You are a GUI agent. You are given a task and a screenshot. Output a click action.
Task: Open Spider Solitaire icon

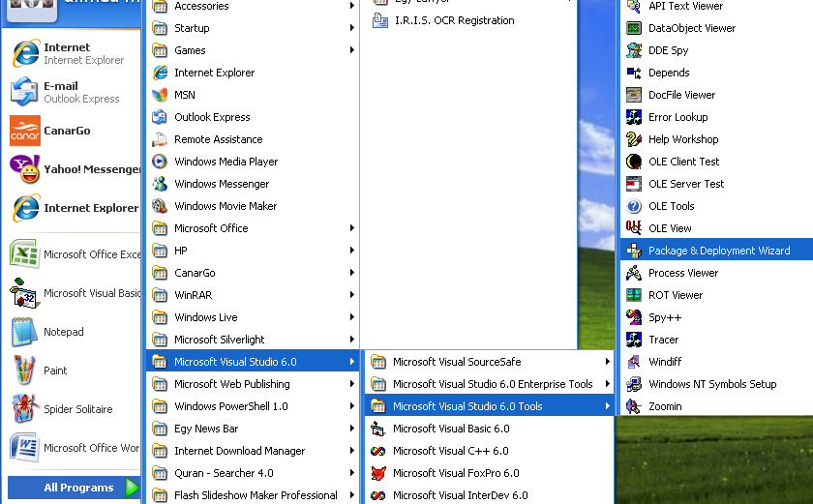25,408
